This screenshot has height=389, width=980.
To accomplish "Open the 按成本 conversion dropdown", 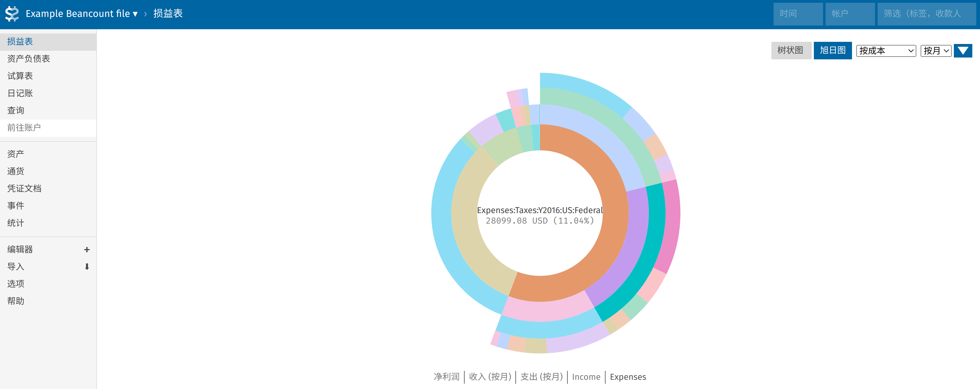I will pyautogui.click(x=886, y=50).
